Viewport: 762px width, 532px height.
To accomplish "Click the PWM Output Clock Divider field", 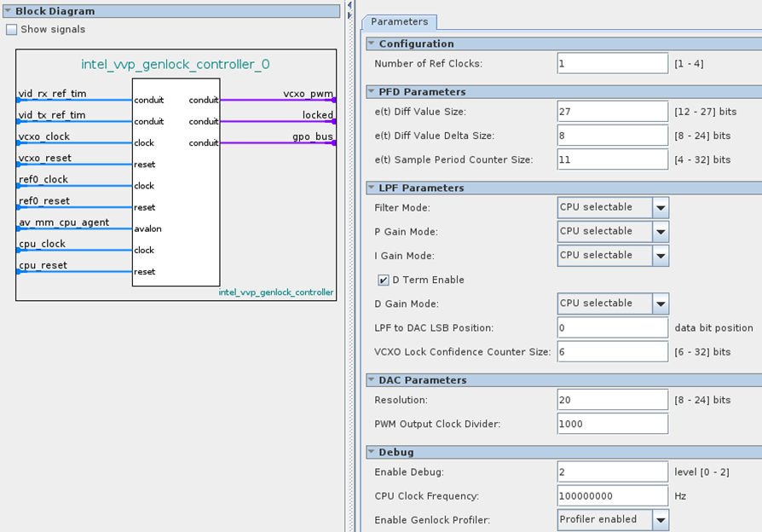I will (x=612, y=424).
